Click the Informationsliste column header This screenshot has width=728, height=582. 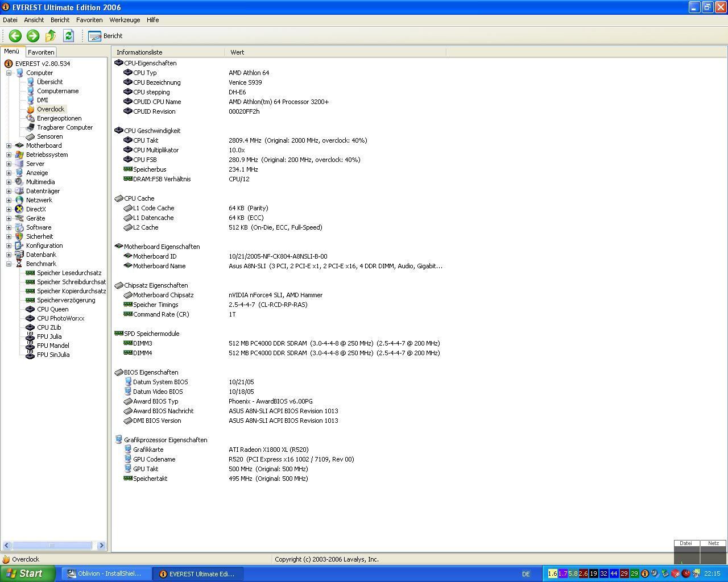tap(168, 52)
